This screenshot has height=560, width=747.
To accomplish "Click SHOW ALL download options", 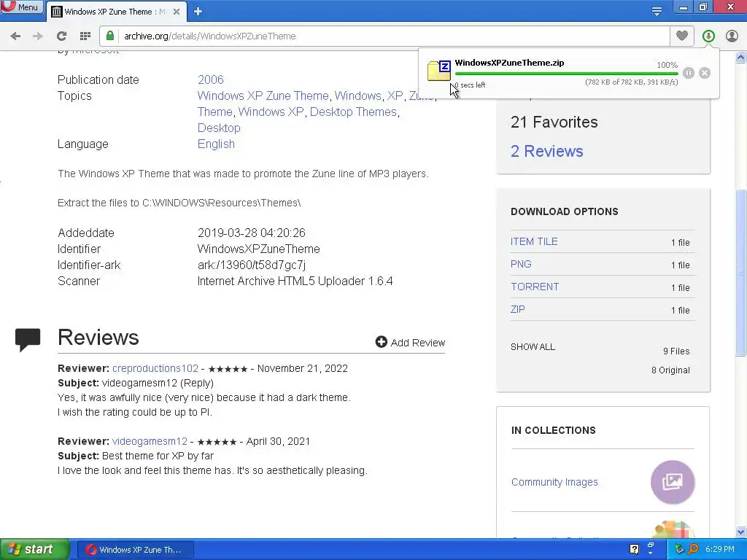I will click(x=533, y=346).
